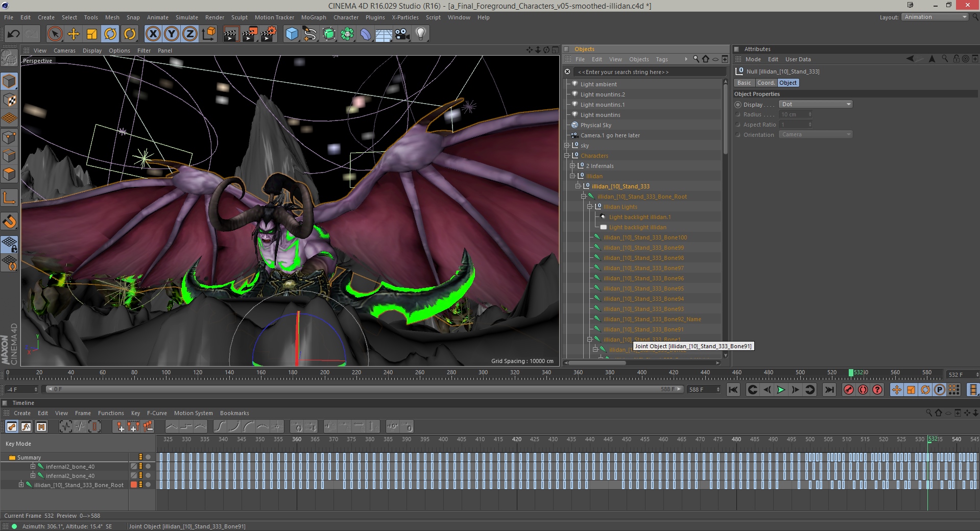Toggle Z axis lock
The height and width of the screenshot is (531, 980).
coord(190,34)
